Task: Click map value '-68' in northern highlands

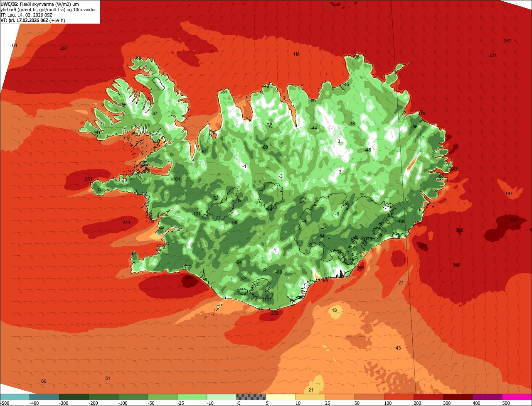Action: click(x=265, y=147)
